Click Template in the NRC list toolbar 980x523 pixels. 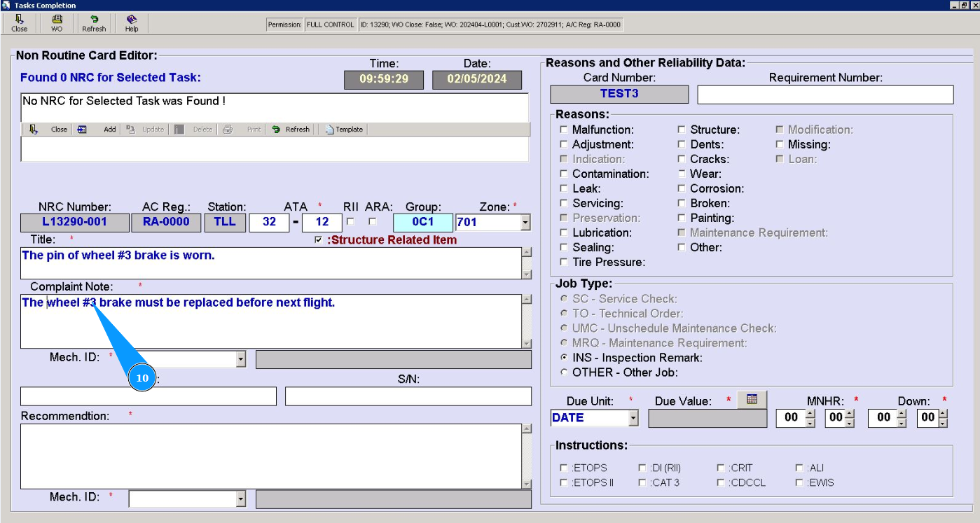click(x=343, y=130)
